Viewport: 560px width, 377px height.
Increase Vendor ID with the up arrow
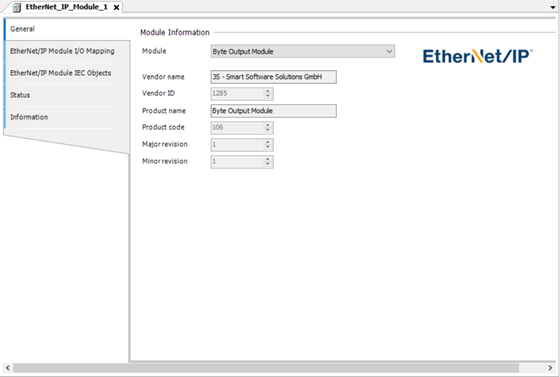tap(268, 91)
